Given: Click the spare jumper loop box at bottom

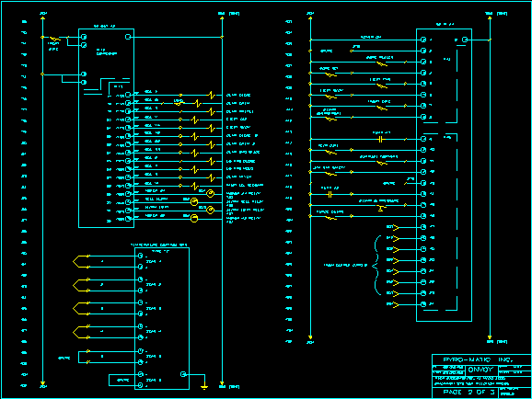Looking at the screenshot, I should 121,380.
